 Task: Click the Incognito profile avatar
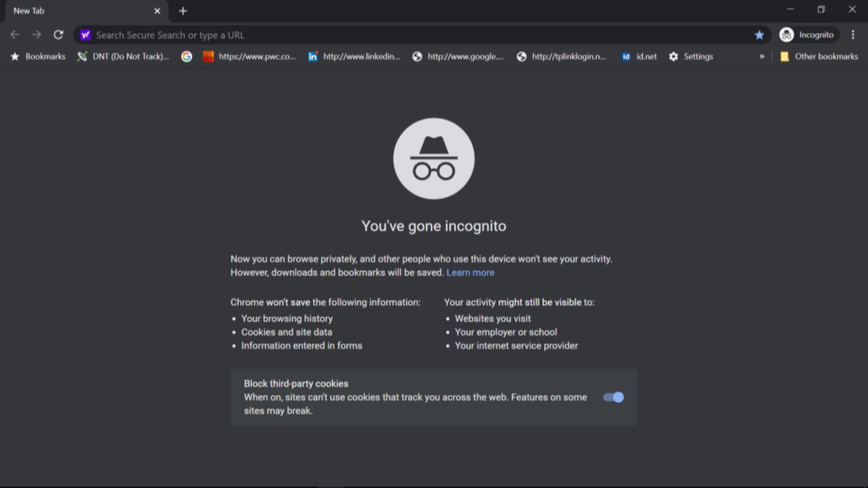[786, 35]
